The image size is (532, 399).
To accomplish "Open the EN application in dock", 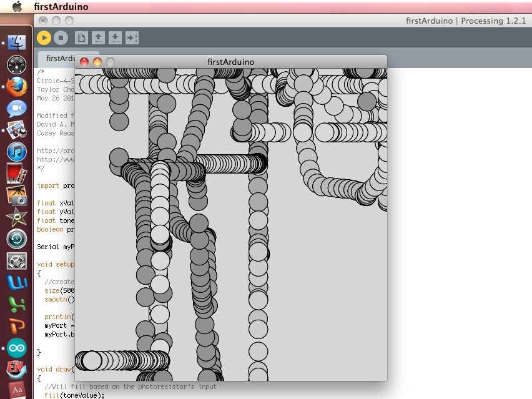I will [x=17, y=369].
